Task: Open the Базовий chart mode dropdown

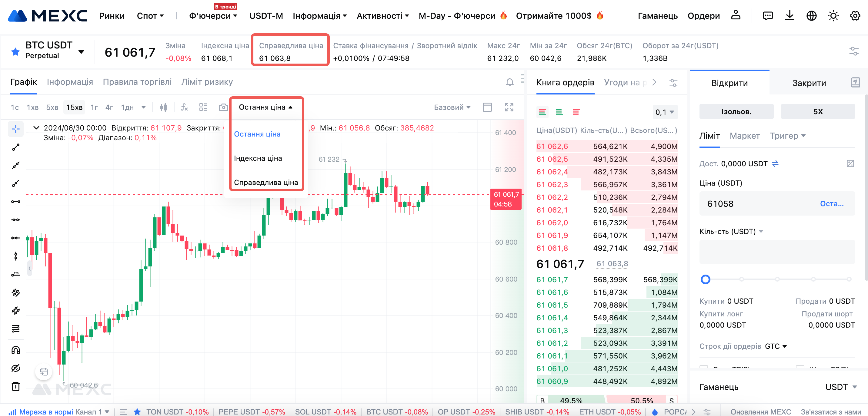Action: coord(452,107)
